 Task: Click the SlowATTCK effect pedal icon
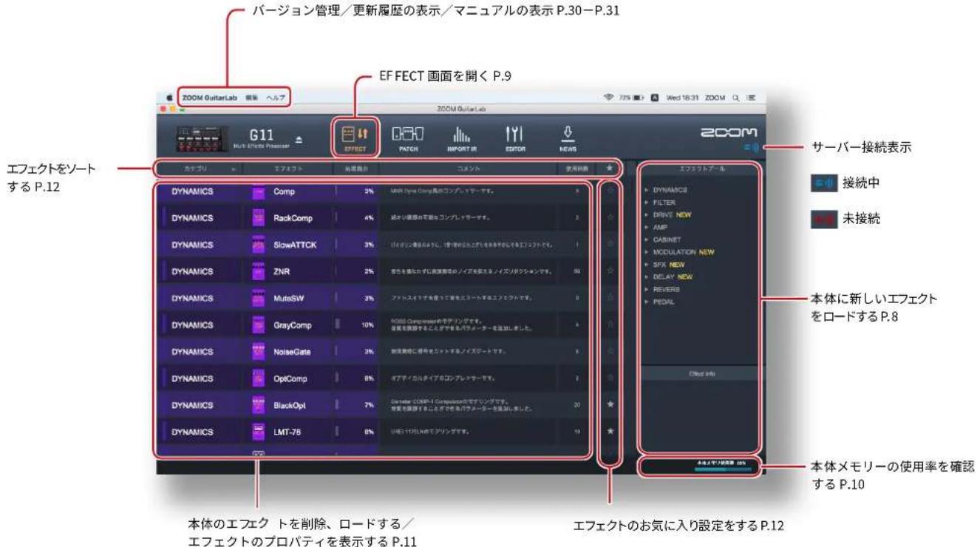pyautogui.click(x=258, y=245)
